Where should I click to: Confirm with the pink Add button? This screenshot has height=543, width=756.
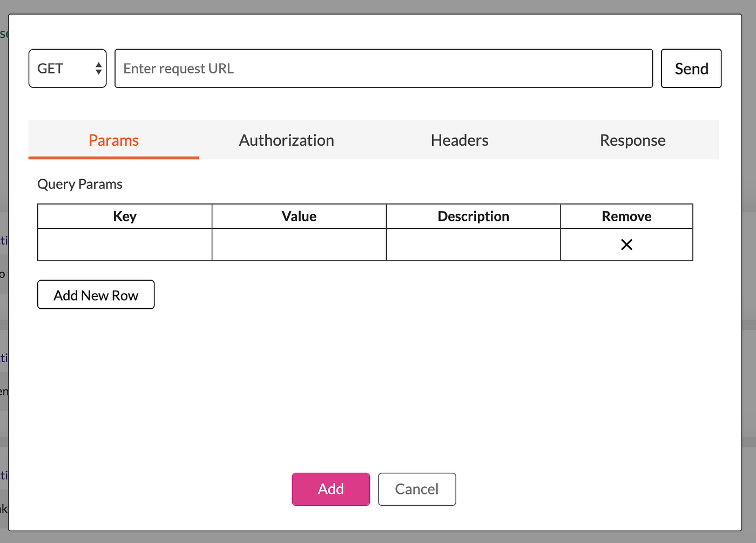330,489
